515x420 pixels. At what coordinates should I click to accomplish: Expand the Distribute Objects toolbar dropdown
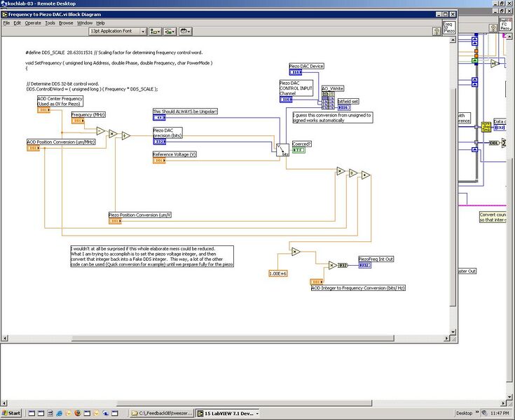(x=170, y=32)
